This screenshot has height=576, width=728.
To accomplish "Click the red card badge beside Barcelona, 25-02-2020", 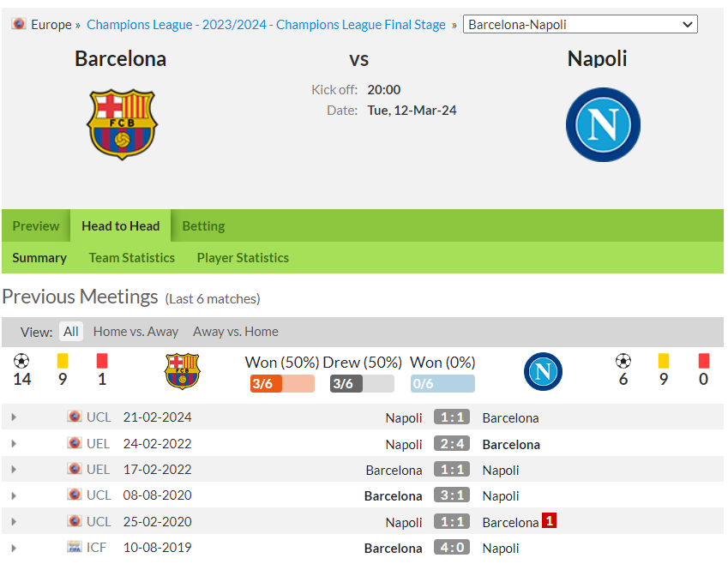I will pos(550,521).
